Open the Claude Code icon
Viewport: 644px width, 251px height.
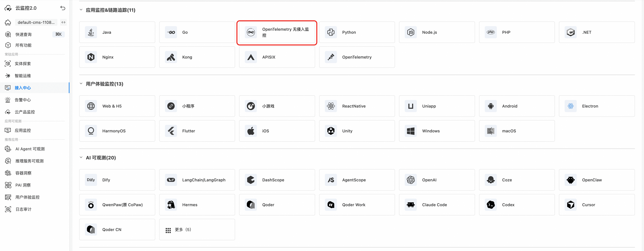(411, 205)
